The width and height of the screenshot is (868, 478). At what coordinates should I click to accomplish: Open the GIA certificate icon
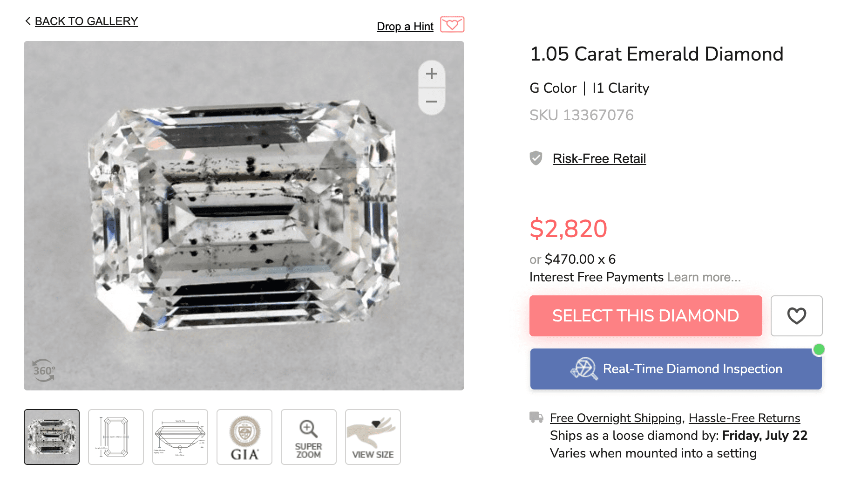244,437
